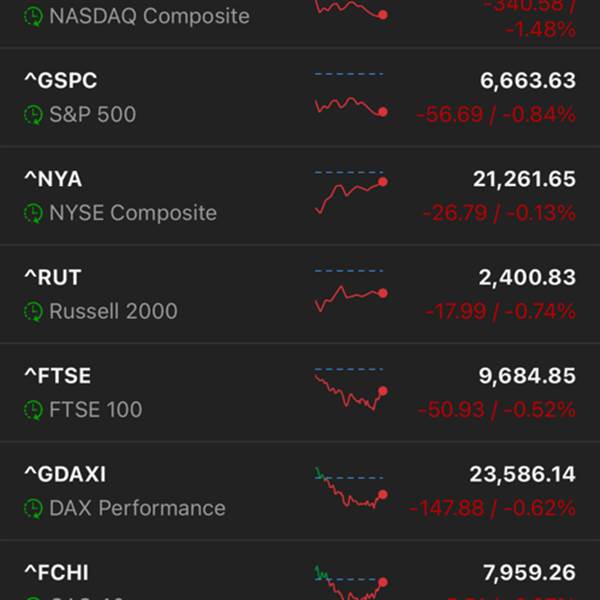Tap the FTSE change value -50.93 / -0.52%
This screenshot has width=600, height=600.
(496, 409)
